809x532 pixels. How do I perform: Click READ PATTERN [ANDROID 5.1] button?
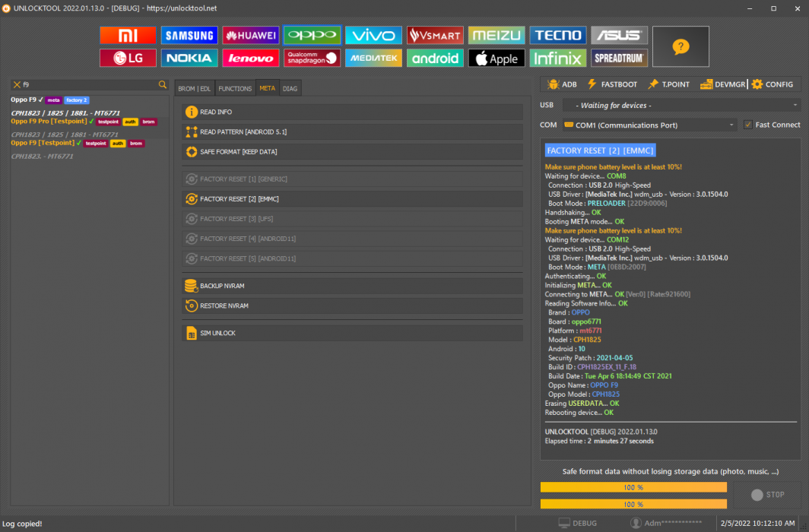352,132
